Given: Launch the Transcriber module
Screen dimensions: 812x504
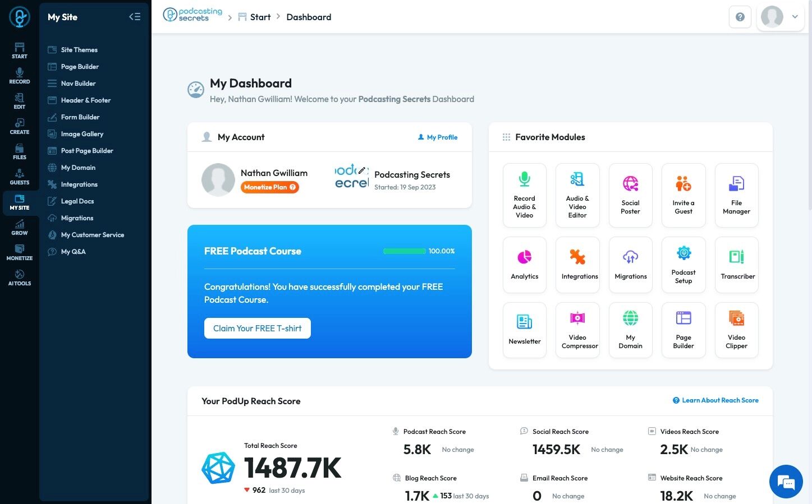Looking at the screenshot, I should (737, 265).
